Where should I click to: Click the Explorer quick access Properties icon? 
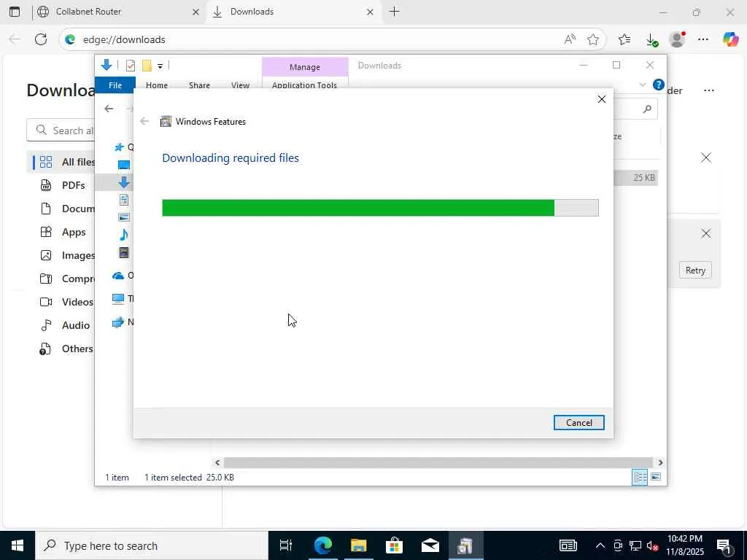[131, 66]
